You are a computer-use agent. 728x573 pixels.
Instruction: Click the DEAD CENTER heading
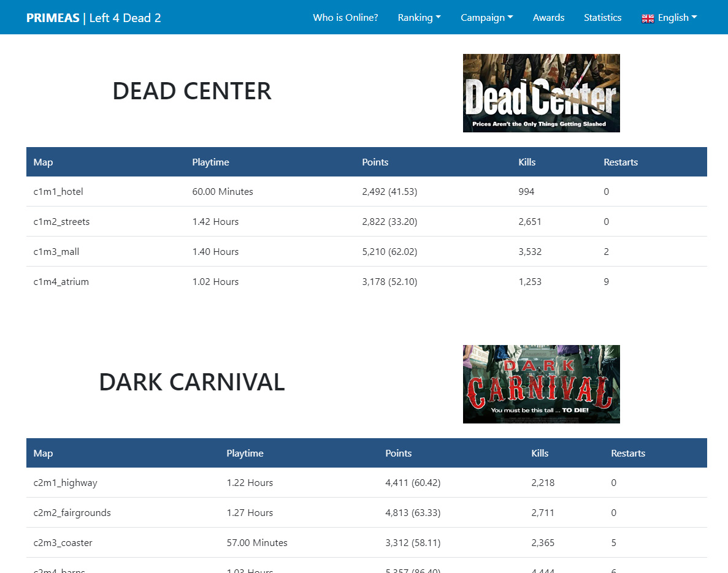coord(192,91)
